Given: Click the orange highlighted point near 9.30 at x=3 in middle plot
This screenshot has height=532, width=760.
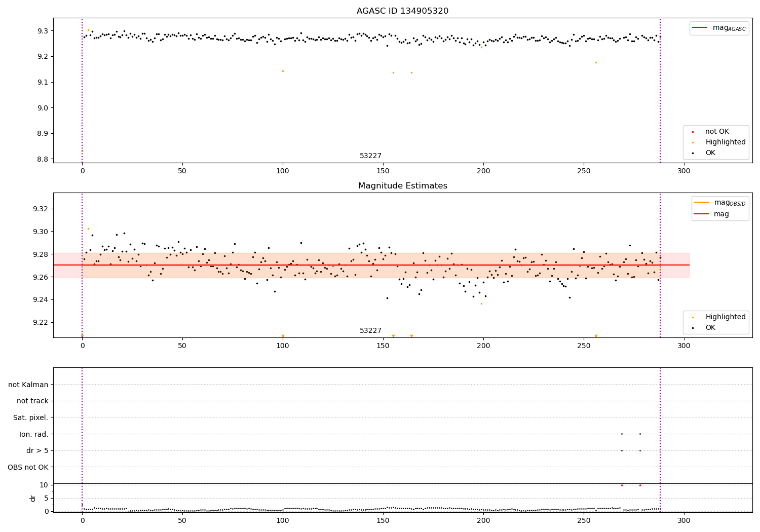Looking at the screenshot, I should (x=88, y=229).
